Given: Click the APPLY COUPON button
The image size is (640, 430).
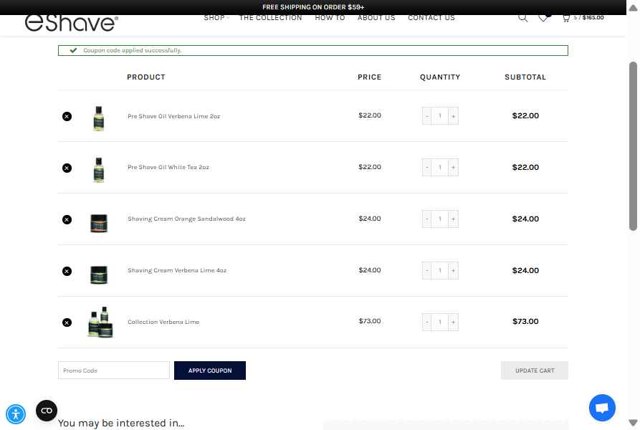Looking at the screenshot, I should (x=210, y=370).
